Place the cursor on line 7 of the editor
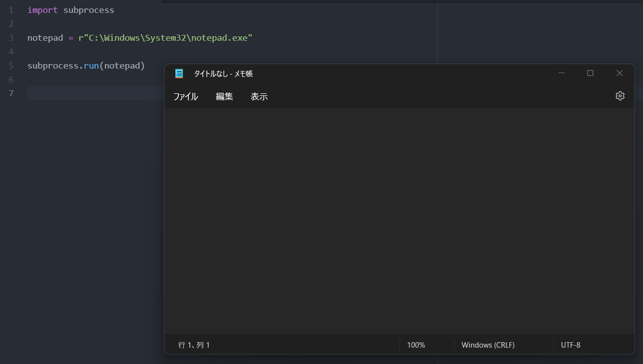The width and height of the screenshot is (643, 364). [75, 93]
